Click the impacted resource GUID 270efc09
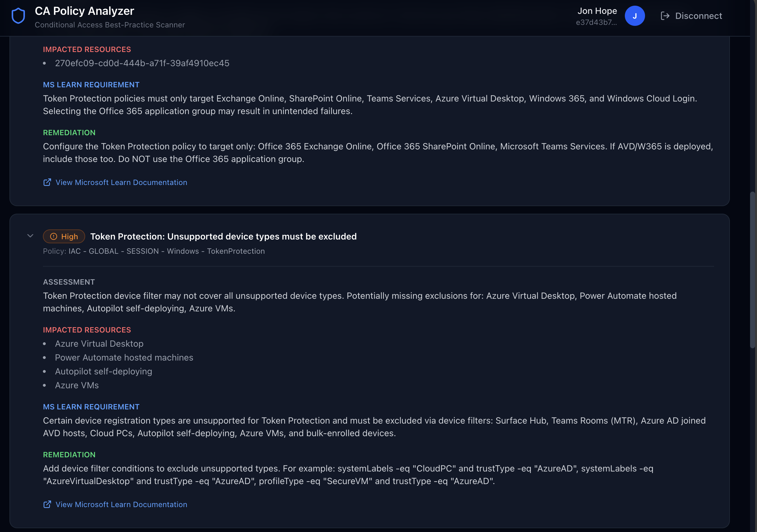Viewport: 757px width, 532px height. [x=142, y=63]
